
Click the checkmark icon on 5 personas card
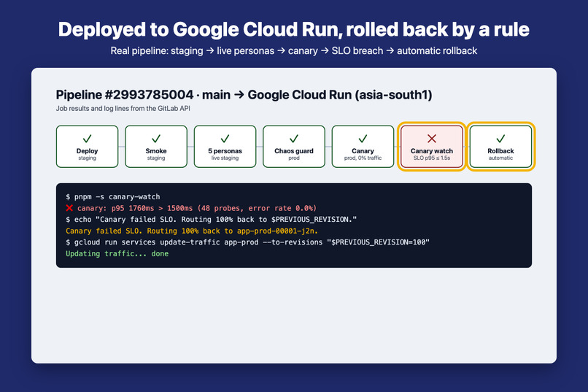225,139
